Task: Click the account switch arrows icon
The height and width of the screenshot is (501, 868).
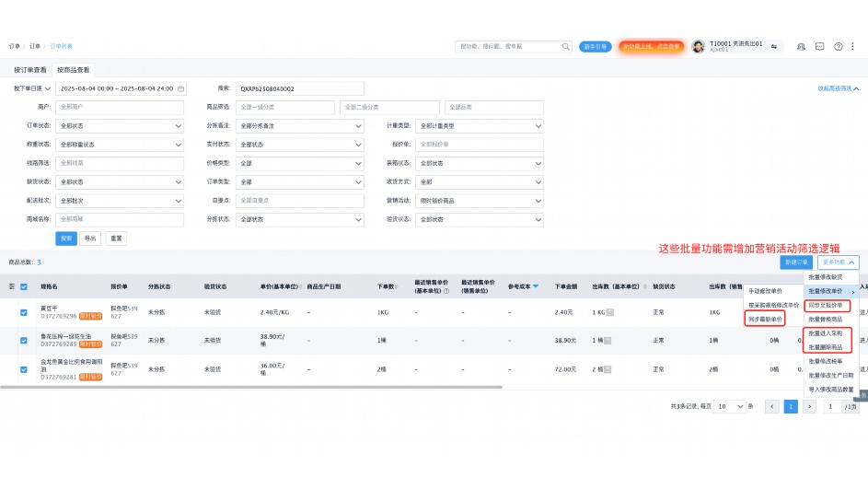Action: (774, 46)
